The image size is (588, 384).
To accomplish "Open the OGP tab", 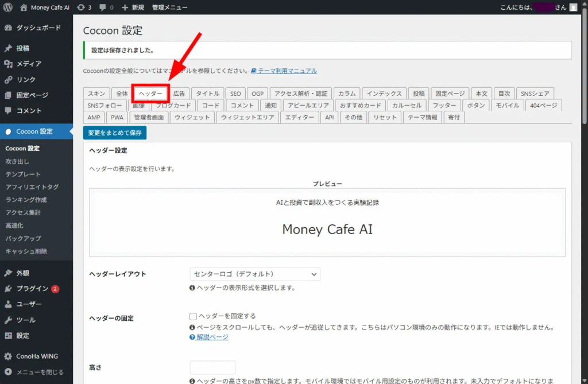I will [258, 94].
